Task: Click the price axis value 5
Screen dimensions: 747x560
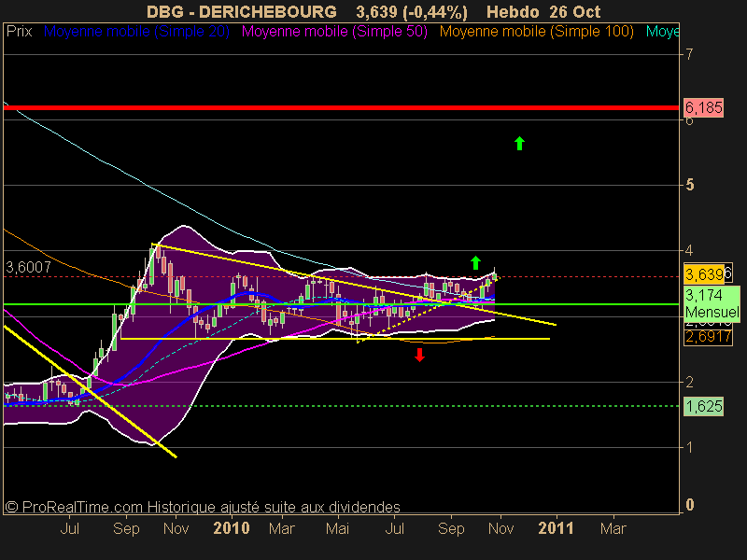Action: pos(689,185)
